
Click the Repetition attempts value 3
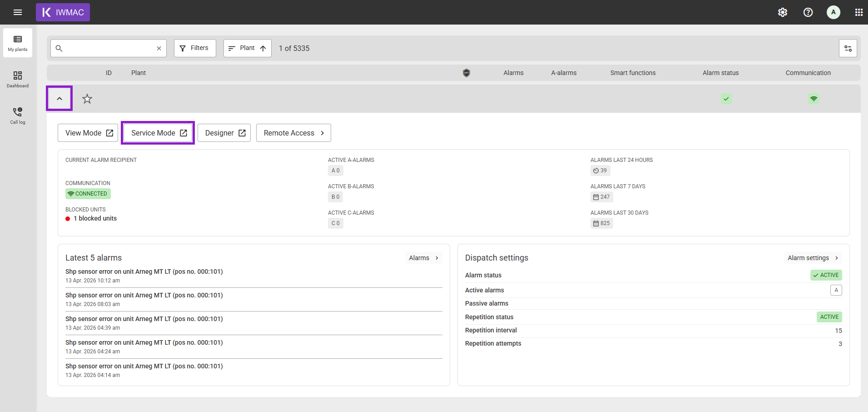pos(840,344)
